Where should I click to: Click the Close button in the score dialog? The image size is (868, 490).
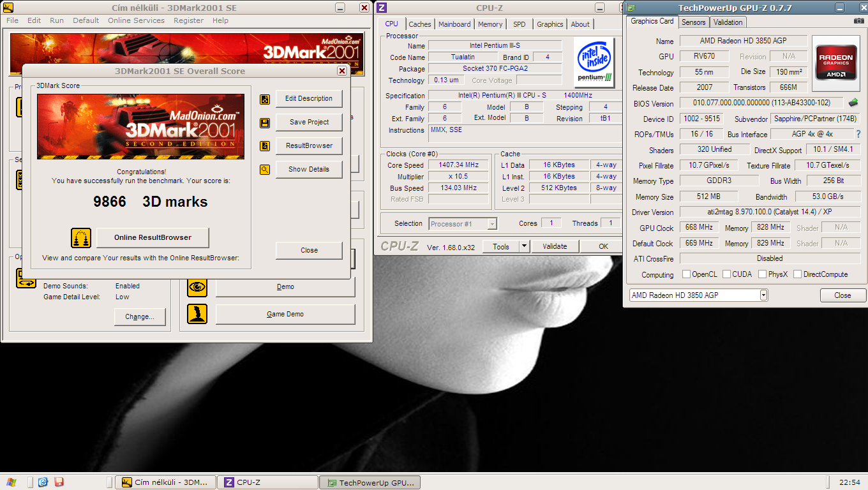coord(309,250)
